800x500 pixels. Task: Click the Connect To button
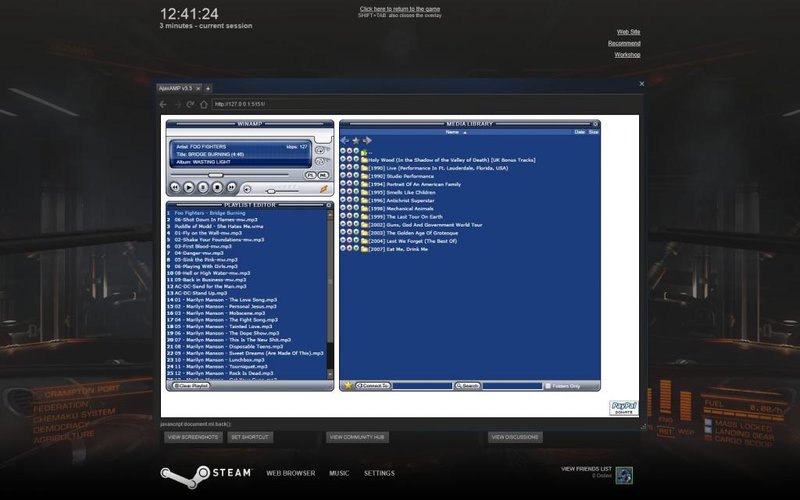(x=373, y=386)
